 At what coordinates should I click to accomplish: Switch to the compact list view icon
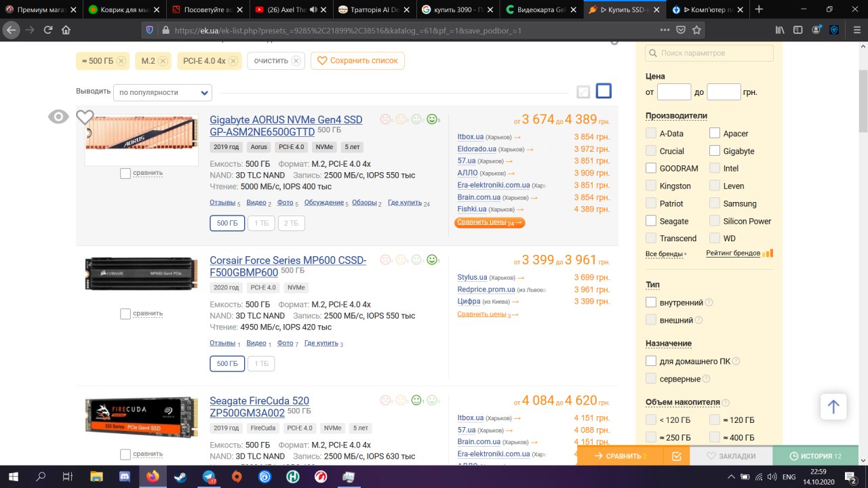(583, 92)
